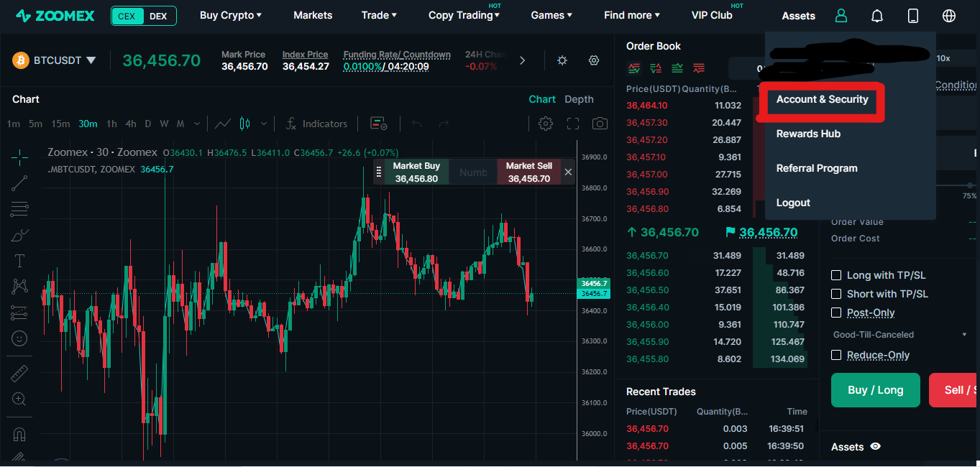Switch theme with the sun icon
Screen dimensions: 980x467
tap(562, 61)
